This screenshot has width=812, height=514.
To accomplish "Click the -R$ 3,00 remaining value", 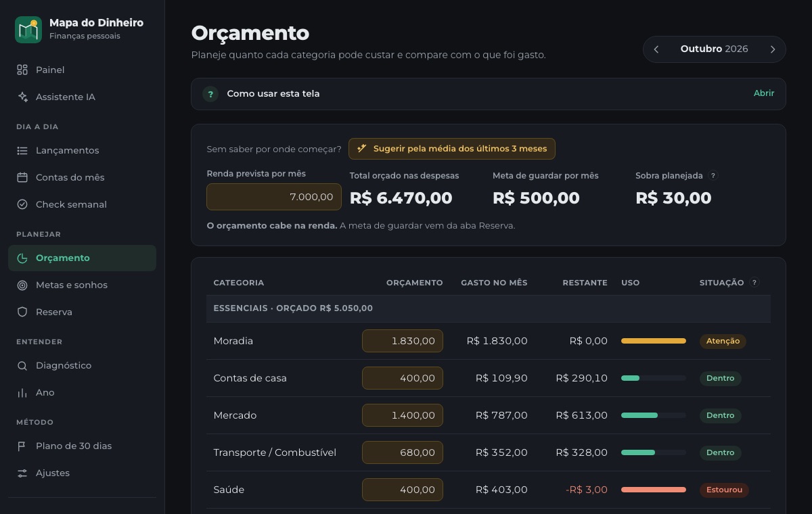I will tap(586, 490).
